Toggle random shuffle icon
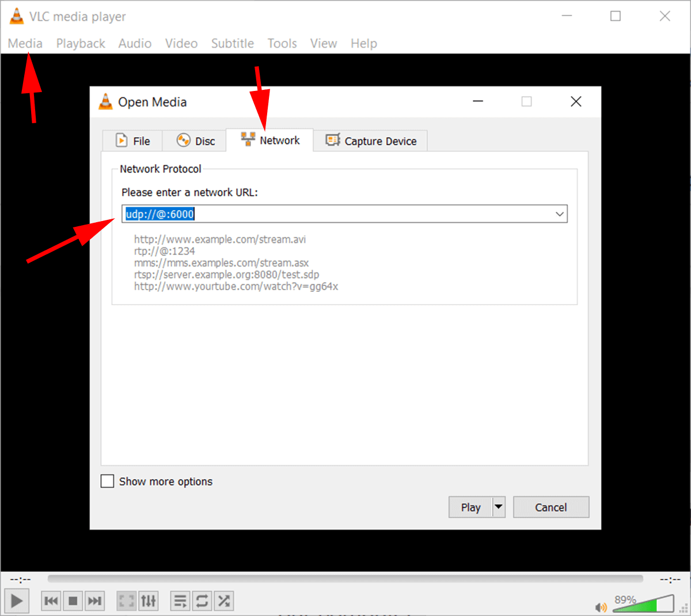This screenshot has height=616, width=691. click(x=224, y=601)
